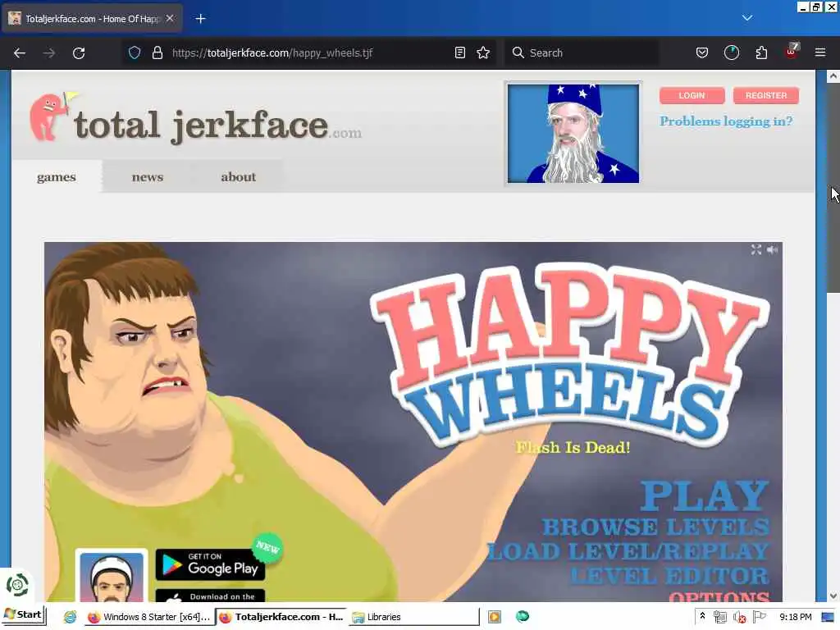The image size is (840, 630).
Task: Toggle reader view icon
Action: pos(459,52)
